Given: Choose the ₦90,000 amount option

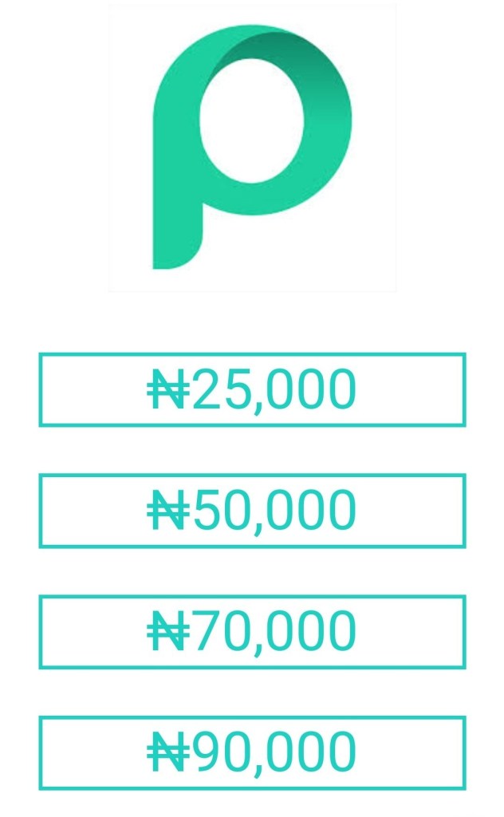Looking at the screenshot, I should 252,753.
